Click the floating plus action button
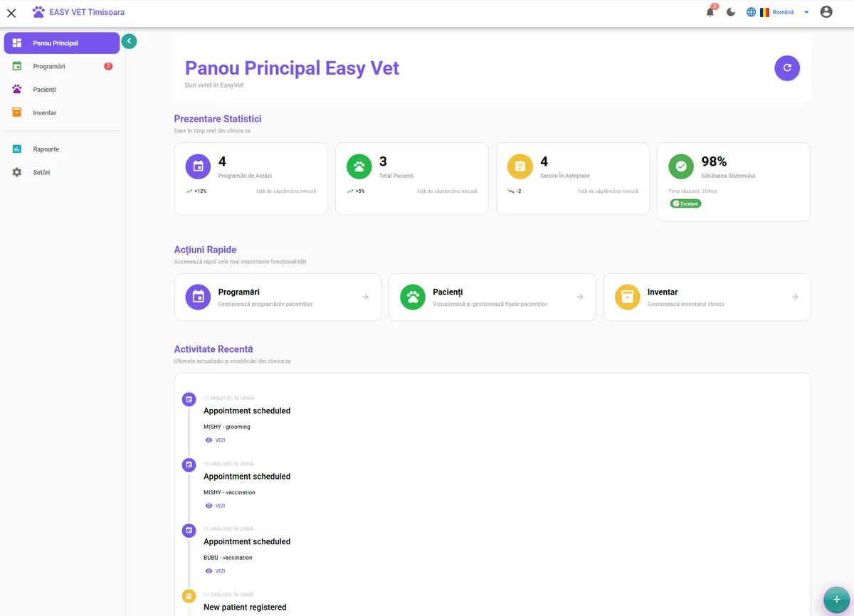The image size is (854, 616). [836, 600]
